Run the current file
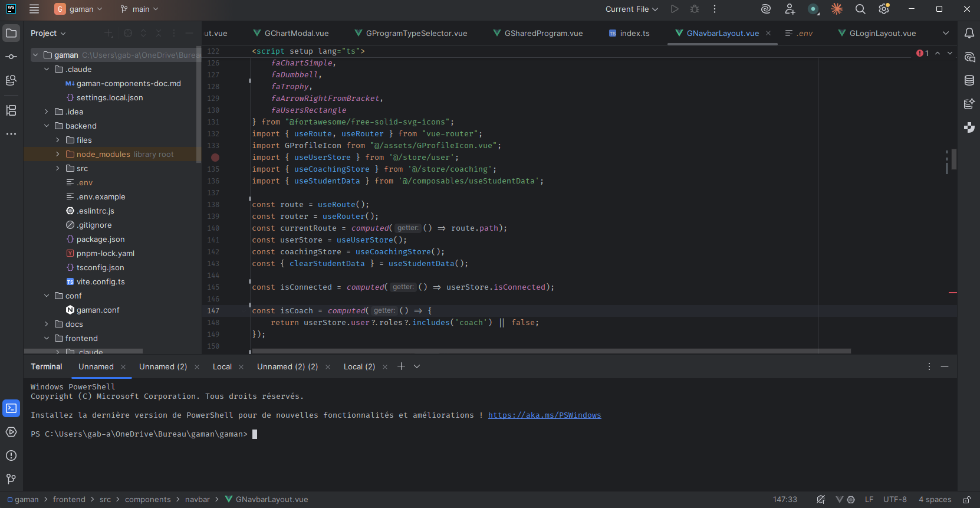Viewport: 980px width, 508px height. click(675, 9)
